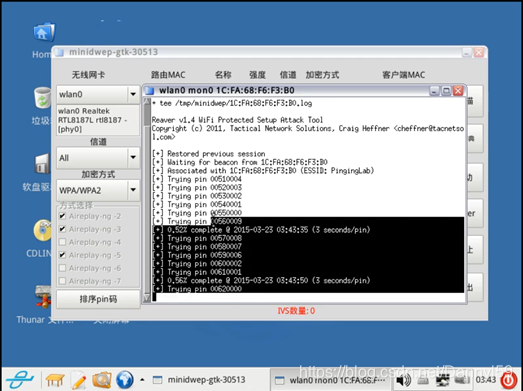Launch the image viewer magnifier icon
The image size is (523, 391).
(x=102, y=380)
